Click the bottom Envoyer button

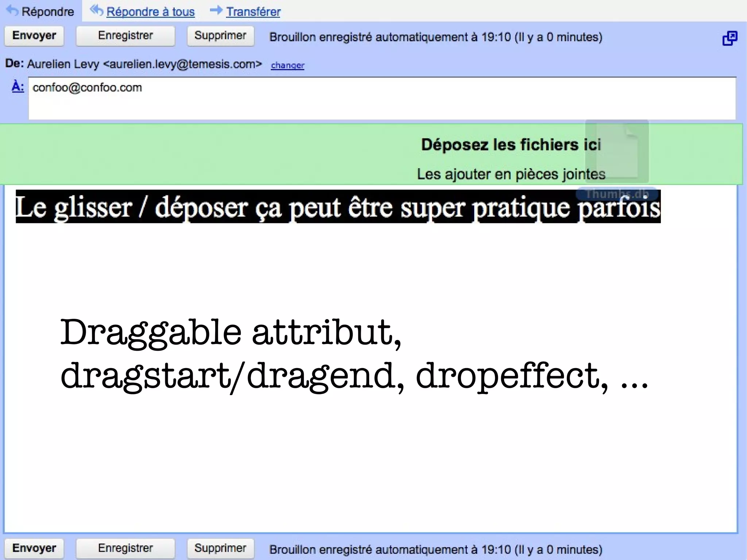tap(34, 548)
